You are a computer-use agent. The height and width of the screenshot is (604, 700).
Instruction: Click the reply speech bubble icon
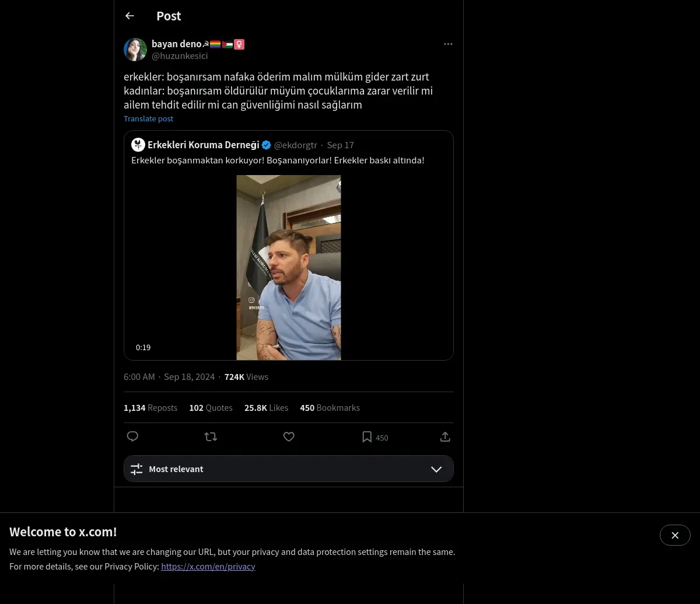[132, 437]
